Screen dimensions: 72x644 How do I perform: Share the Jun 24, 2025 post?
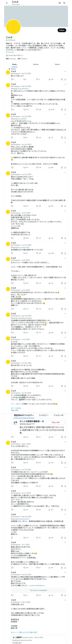point(65,253)
